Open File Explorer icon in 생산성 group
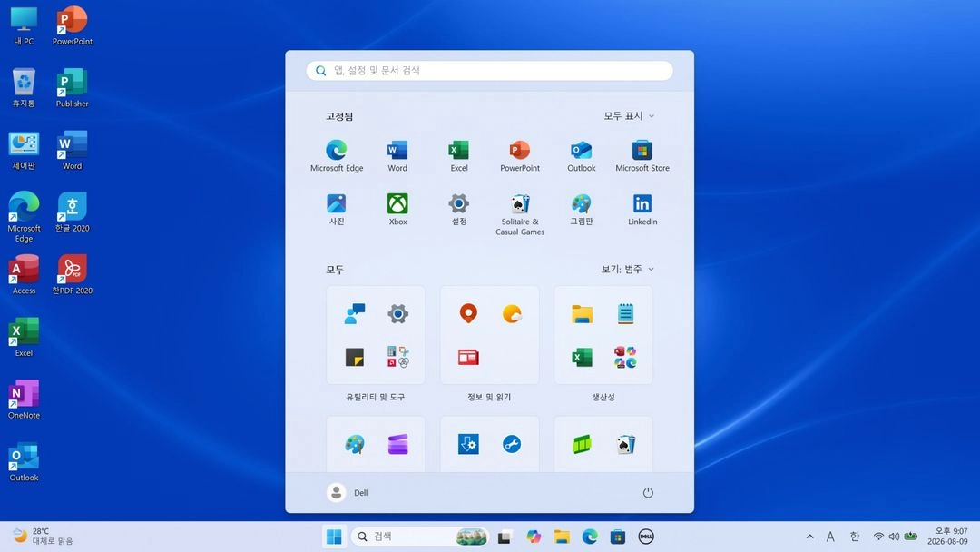 coord(582,313)
